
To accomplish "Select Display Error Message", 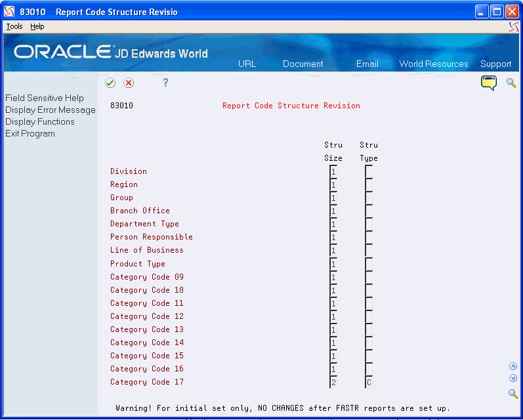I will (x=51, y=110).
